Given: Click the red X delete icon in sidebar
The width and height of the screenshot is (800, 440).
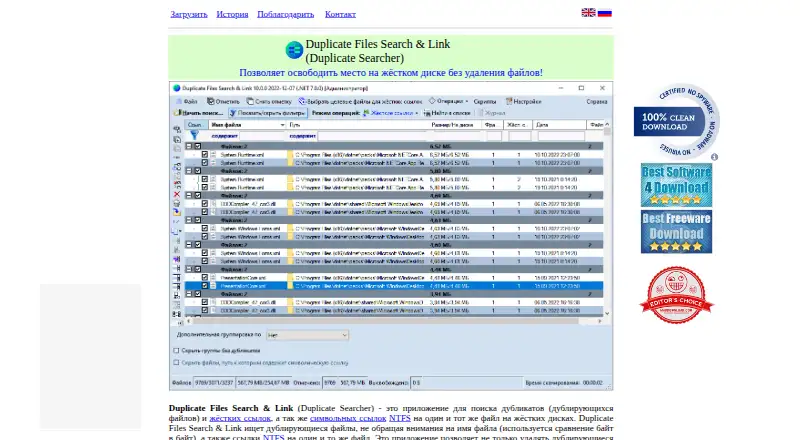Looking at the screenshot, I should tap(177, 194).
